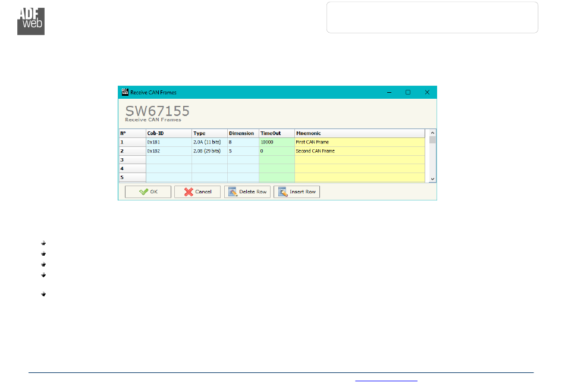This screenshot has height=392, width=565.
Task: Select Type cell 2.0B (29 bits)
Action: tap(209, 151)
